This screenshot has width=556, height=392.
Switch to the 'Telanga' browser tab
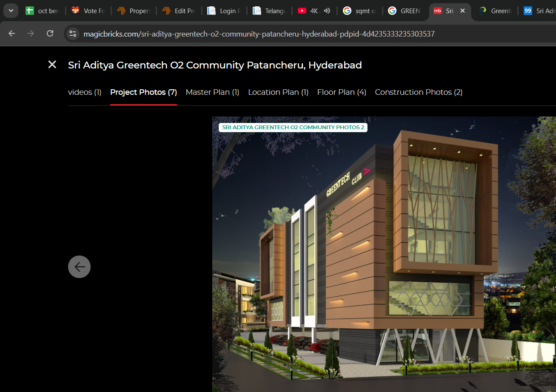coord(269,11)
